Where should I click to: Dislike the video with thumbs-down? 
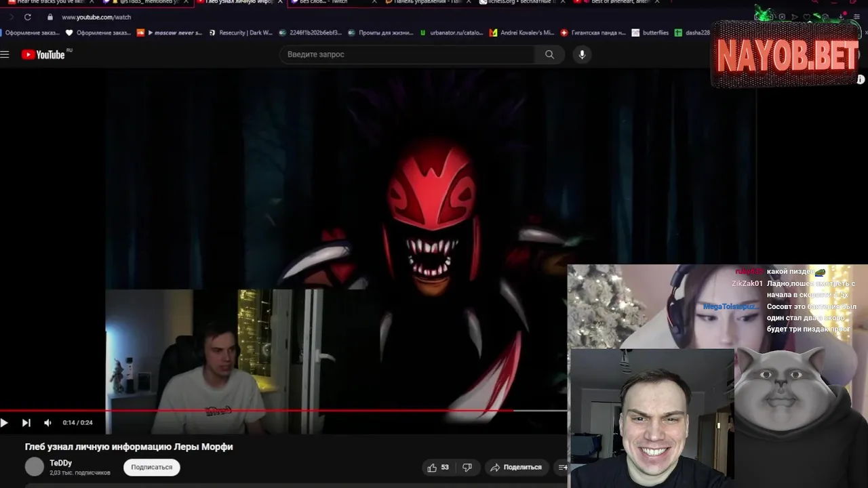pos(467,467)
